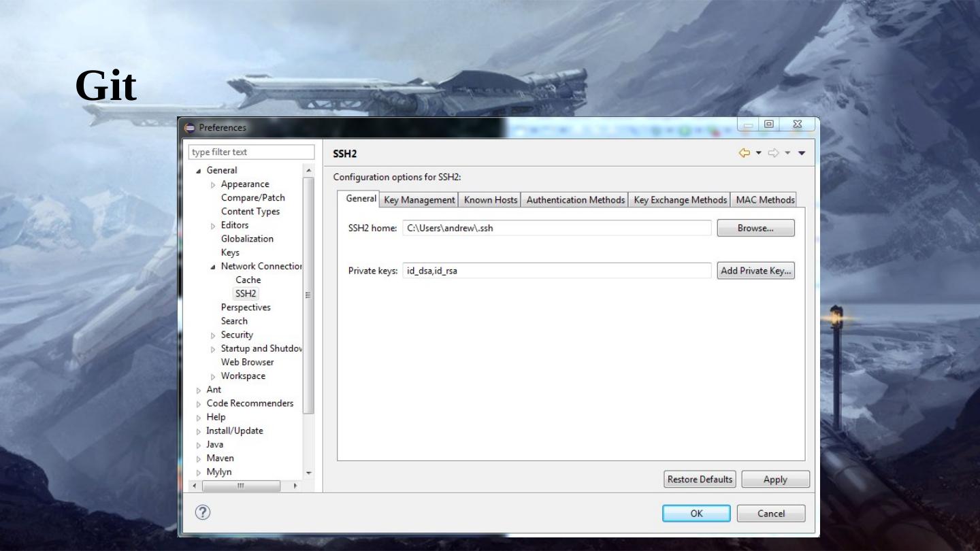Screen dimensions: 980x551
Task: Click the SSH2 home path field
Action: pos(557,228)
